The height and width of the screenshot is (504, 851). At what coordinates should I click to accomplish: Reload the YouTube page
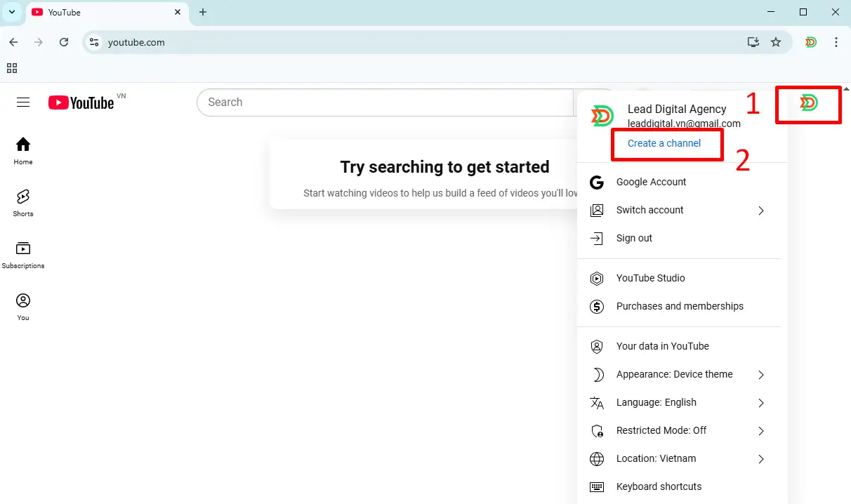[64, 42]
